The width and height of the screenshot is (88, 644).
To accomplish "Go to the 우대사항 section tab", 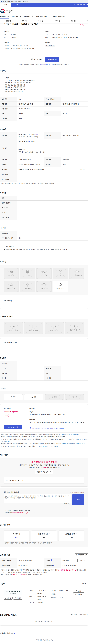I will (x=41, y=21).
